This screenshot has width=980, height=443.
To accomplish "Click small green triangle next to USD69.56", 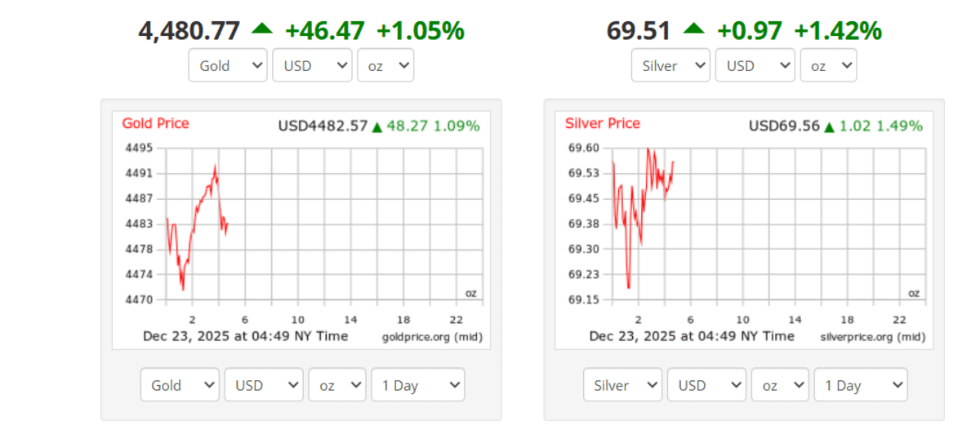I will pos(830,127).
